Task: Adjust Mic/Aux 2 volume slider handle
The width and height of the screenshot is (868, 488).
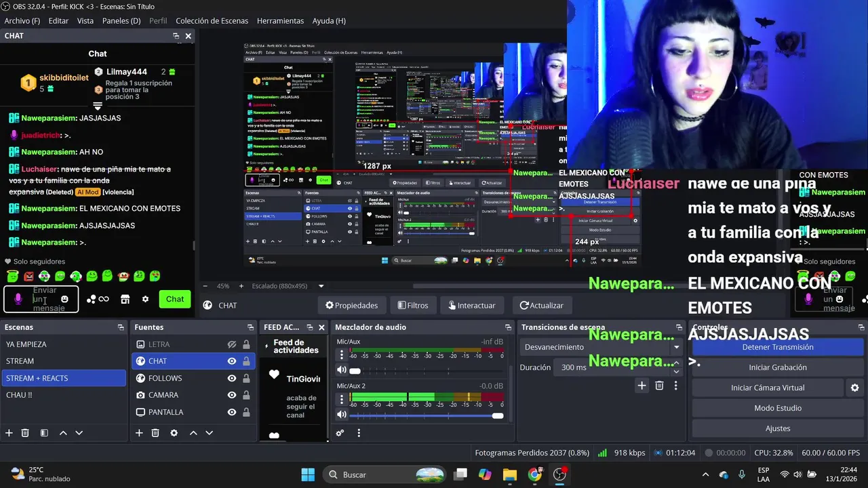Action: tap(498, 415)
